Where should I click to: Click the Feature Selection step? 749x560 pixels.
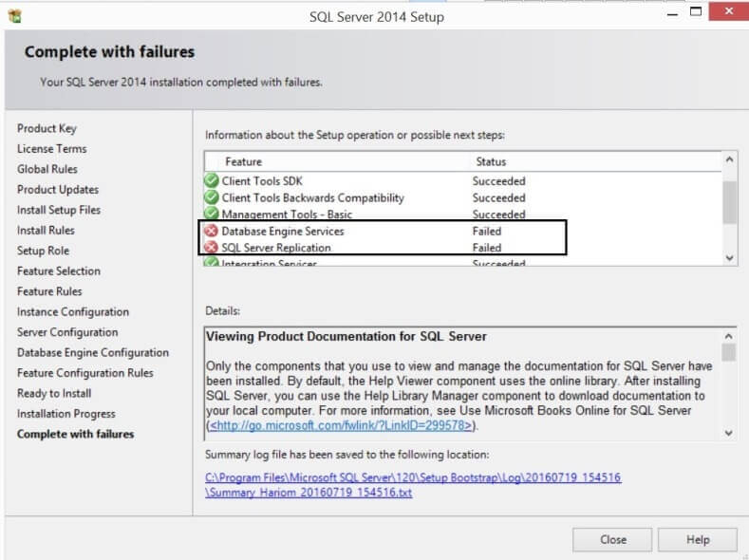click(x=59, y=271)
